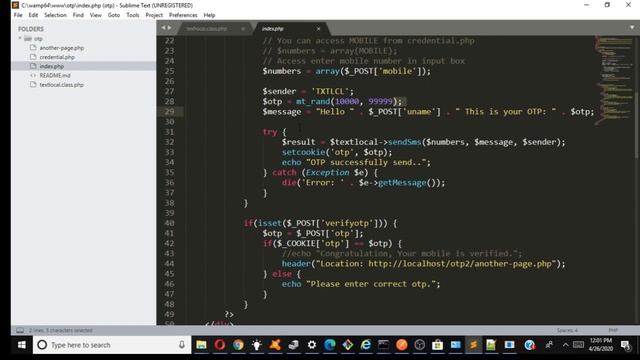Open the Tools menu
The width and height of the screenshot is (640, 360).
133,15
